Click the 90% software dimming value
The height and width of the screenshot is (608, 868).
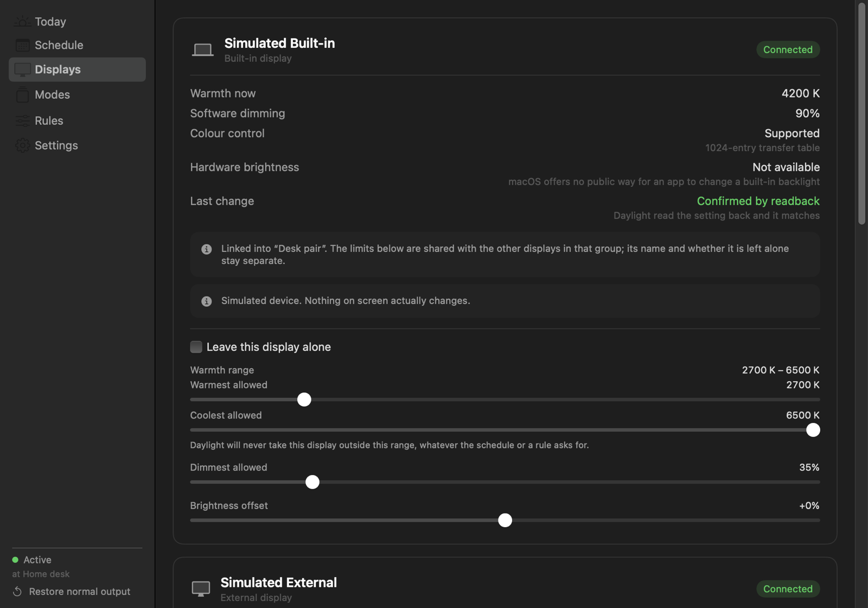tap(807, 113)
